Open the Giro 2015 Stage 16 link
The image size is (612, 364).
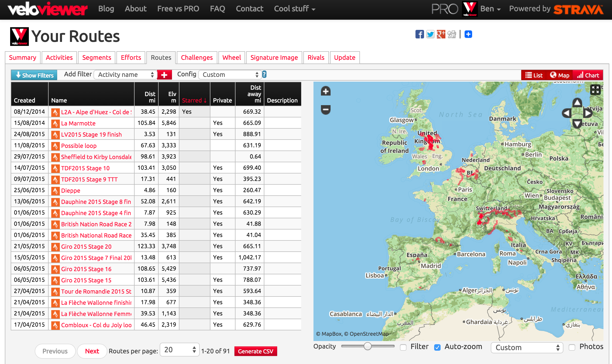86,269
